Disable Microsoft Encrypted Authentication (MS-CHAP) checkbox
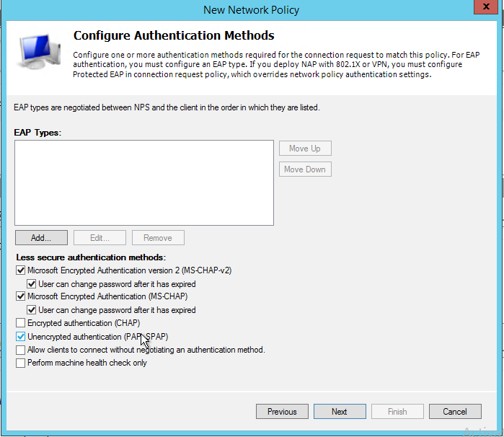504x437 pixels. (x=20, y=296)
